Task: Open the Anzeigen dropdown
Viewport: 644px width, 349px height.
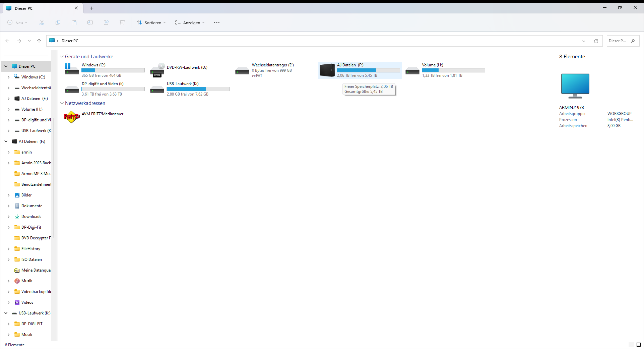Action: click(190, 22)
